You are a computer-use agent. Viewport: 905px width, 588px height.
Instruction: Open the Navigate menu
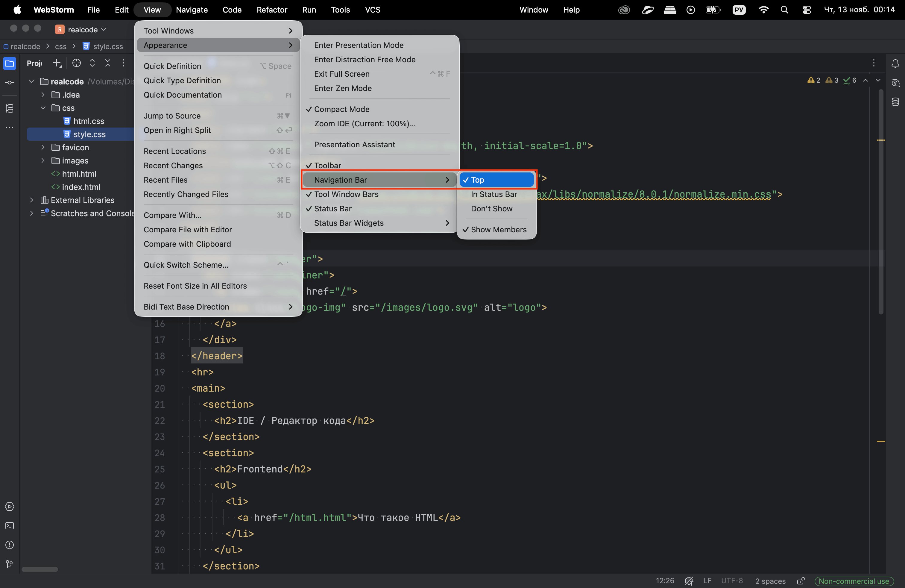(191, 10)
